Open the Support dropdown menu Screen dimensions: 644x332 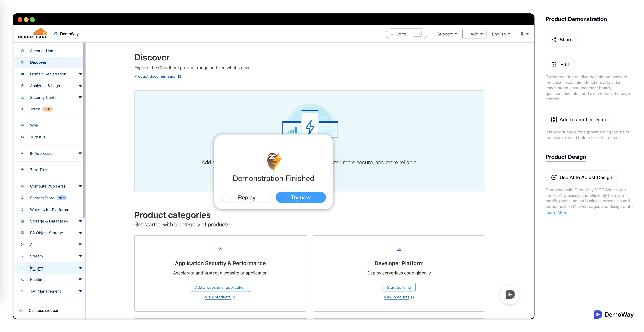tap(447, 34)
